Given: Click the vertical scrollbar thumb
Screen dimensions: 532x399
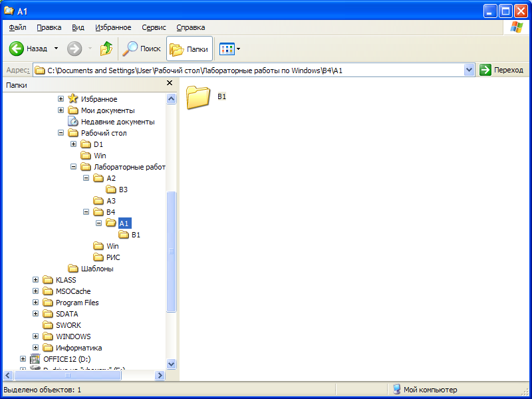Looking at the screenshot, I should pyautogui.click(x=171, y=251).
